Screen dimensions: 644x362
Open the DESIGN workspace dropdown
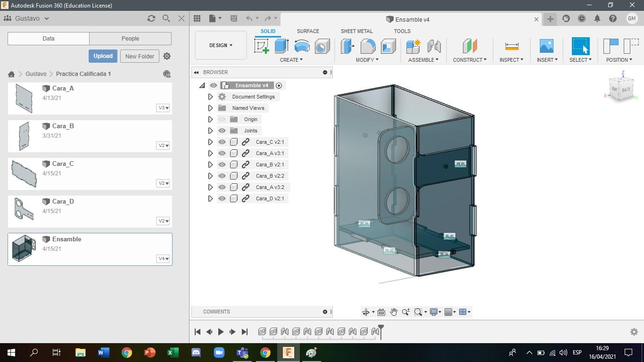coord(221,45)
